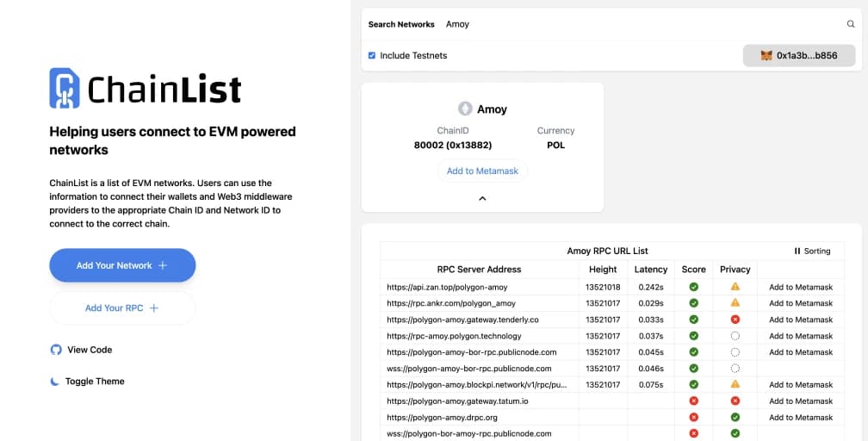Viewport: 868px width, 441px height.
Task: Click the https://polygon-amoy.drpc.org address
Action: pyautogui.click(x=443, y=417)
